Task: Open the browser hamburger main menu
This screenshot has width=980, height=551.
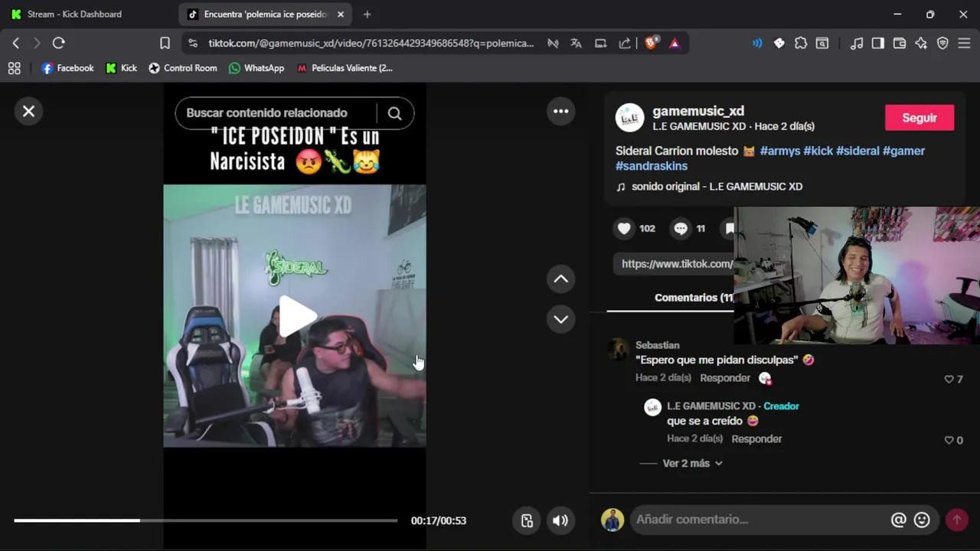Action: (965, 44)
